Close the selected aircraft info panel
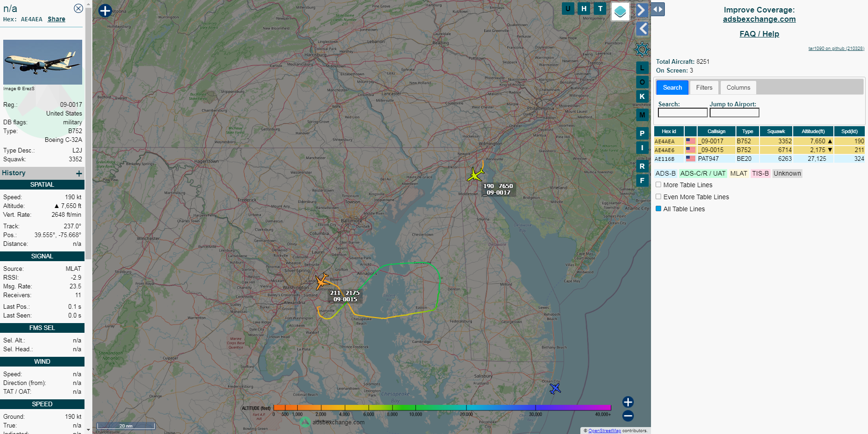This screenshot has width=868, height=434. (78, 8)
